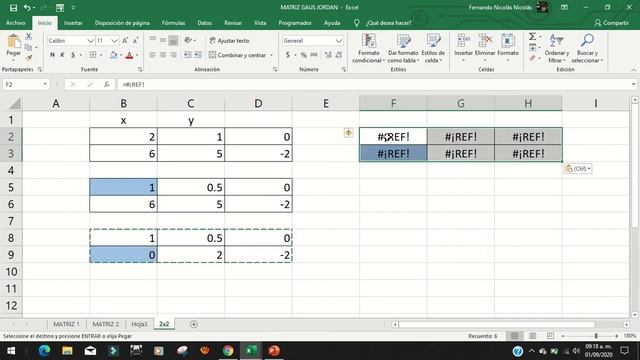Click the text orientation icon

pos(188,40)
